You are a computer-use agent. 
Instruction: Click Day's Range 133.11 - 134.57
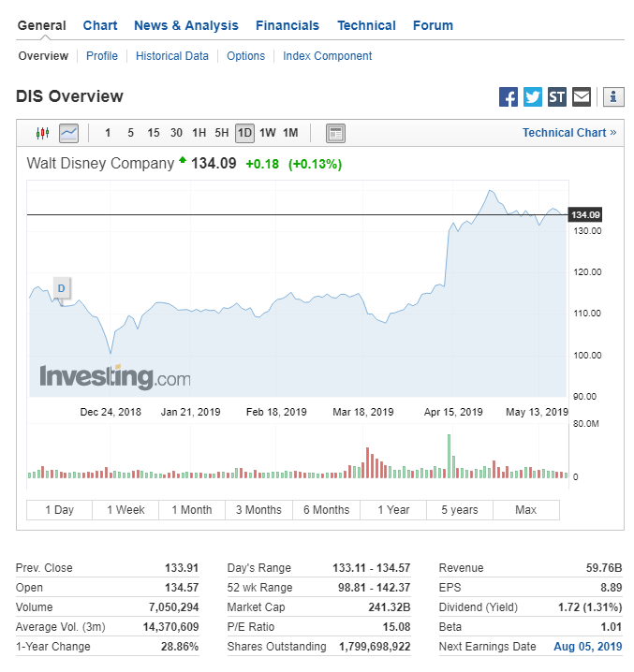(x=372, y=568)
